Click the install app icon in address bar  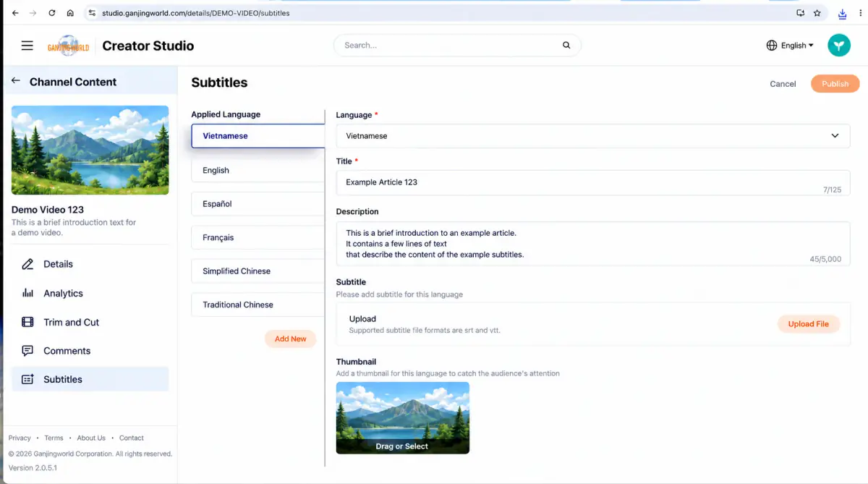[800, 13]
